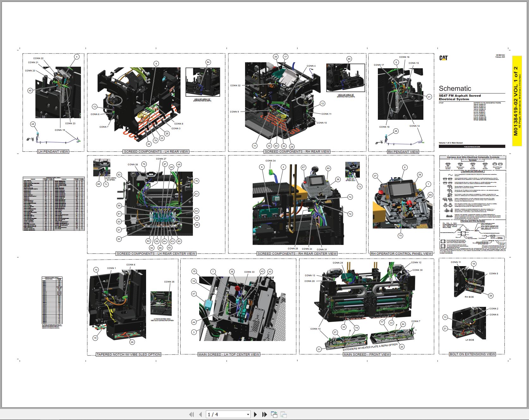
Task: Click the 'CONN 16' label
Action: (404, 57)
